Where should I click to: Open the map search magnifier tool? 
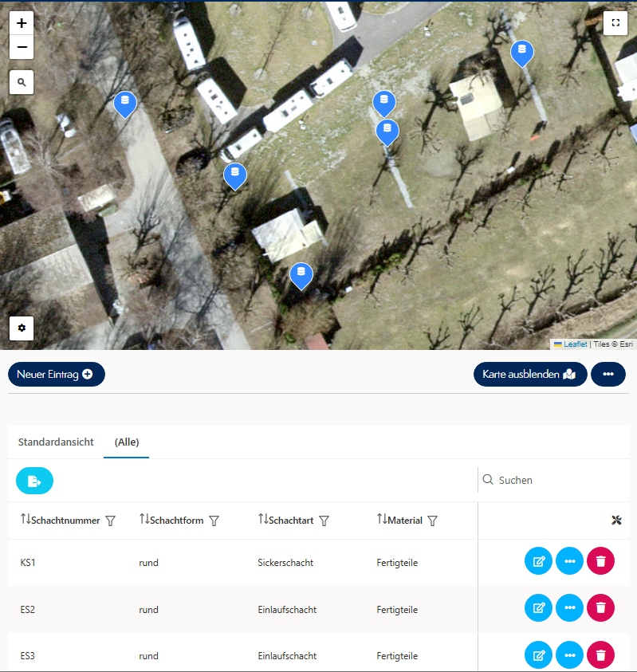pyautogui.click(x=22, y=82)
